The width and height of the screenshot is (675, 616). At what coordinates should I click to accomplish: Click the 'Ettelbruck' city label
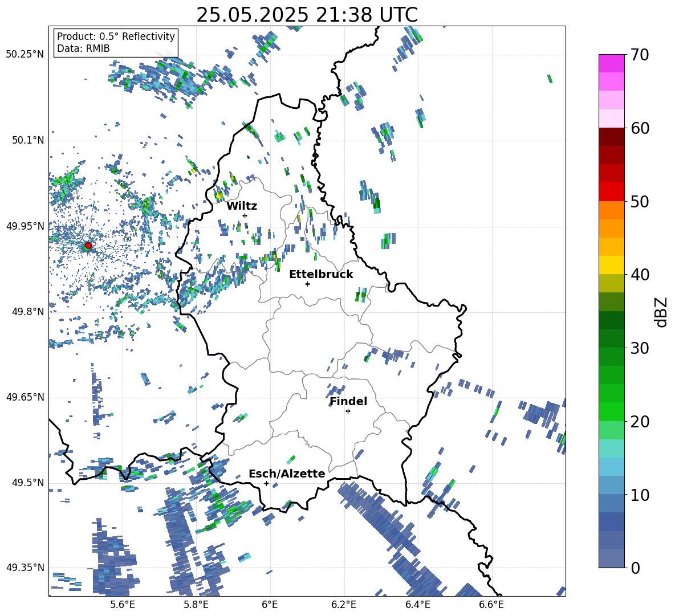point(321,275)
